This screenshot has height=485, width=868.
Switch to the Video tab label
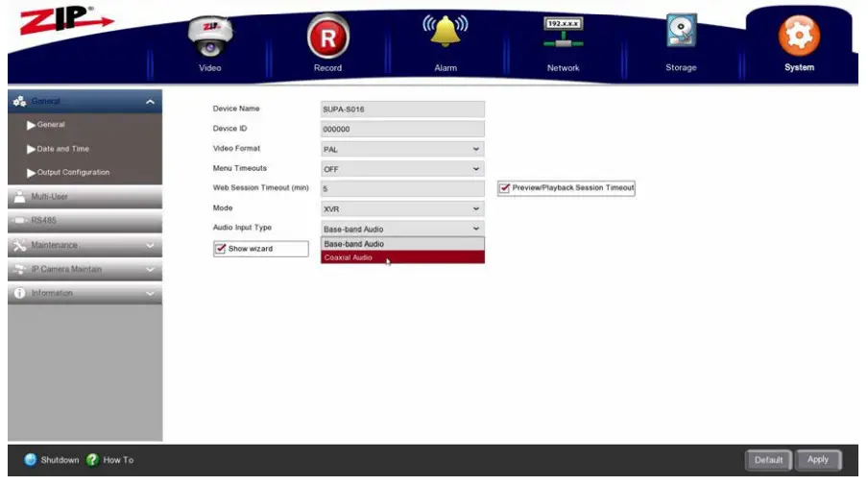click(x=210, y=67)
